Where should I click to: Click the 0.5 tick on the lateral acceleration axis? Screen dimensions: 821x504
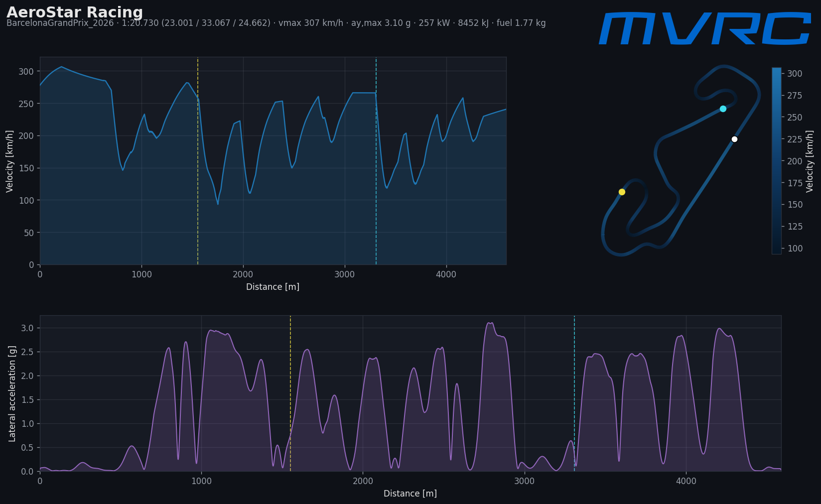click(27, 448)
